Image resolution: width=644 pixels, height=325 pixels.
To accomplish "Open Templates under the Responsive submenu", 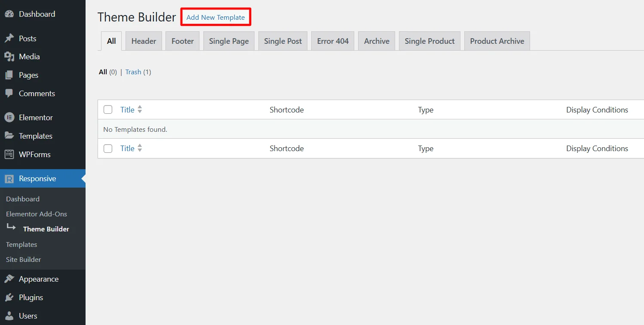I will pos(21,245).
